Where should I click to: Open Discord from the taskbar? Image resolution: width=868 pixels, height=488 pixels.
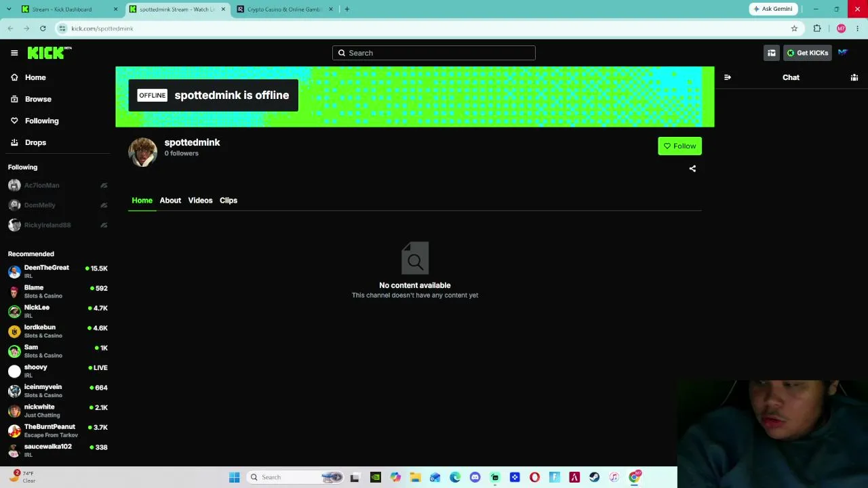tap(475, 477)
